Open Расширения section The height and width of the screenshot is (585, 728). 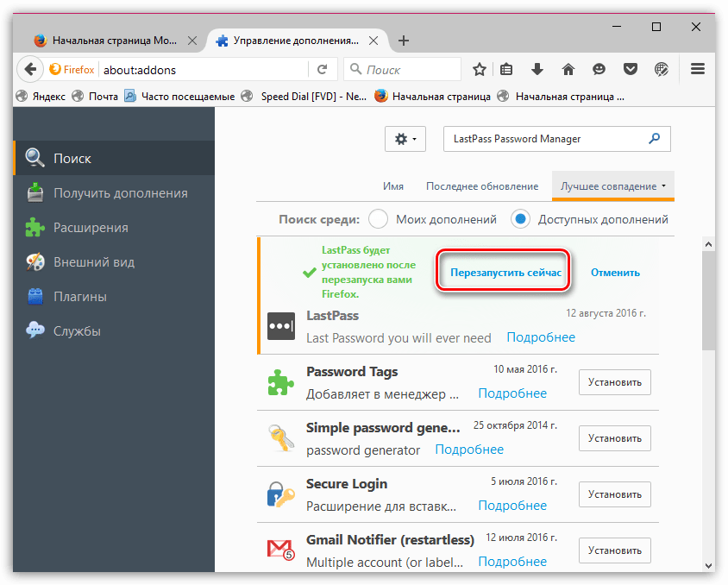(114, 228)
